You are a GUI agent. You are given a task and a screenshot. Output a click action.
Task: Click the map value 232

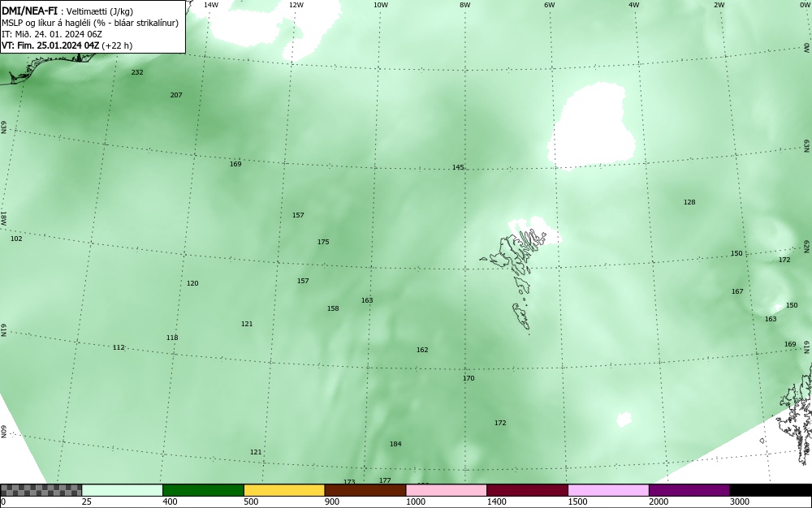(137, 72)
